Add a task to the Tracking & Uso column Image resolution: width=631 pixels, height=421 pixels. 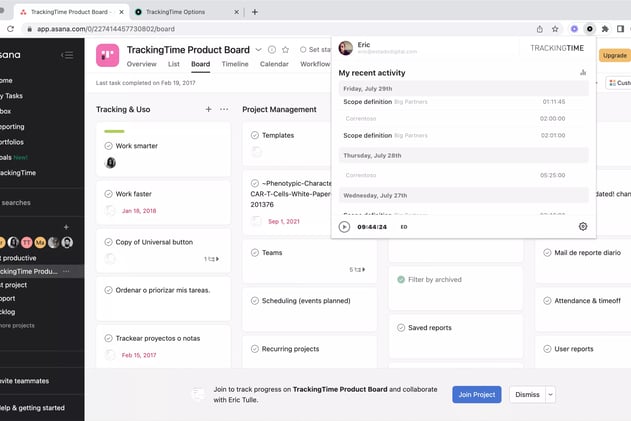click(x=208, y=109)
